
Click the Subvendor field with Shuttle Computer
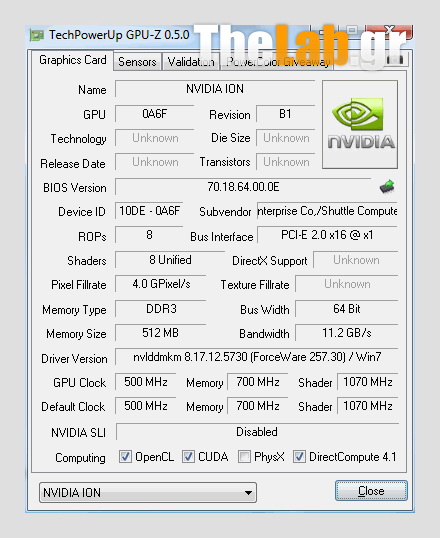point(327,211)
